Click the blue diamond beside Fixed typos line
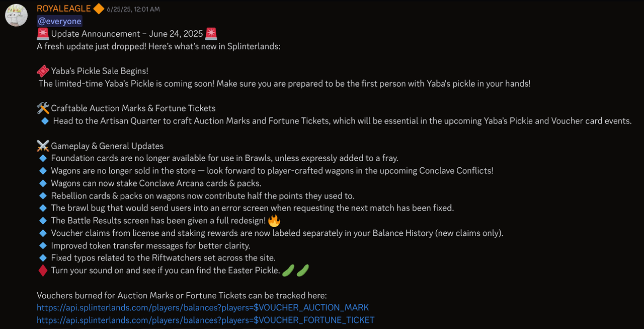Image resolution: width=644 pixels, height=329 pixels. tap(43, 258)
